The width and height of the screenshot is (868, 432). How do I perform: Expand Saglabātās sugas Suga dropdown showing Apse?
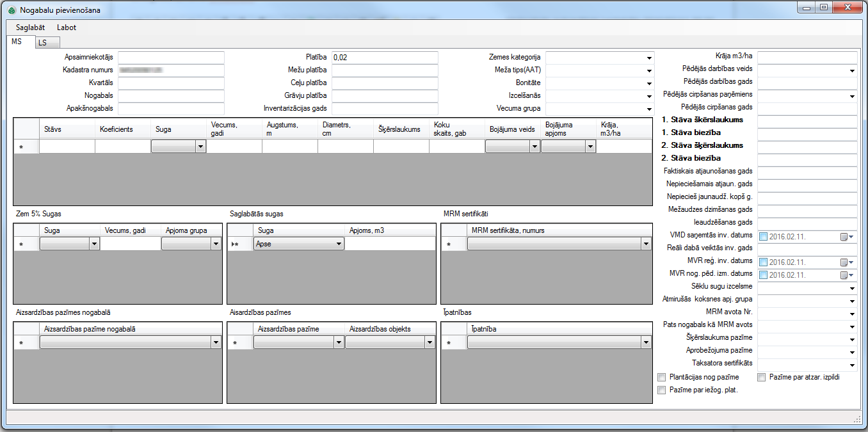click(x=339, y=244)
